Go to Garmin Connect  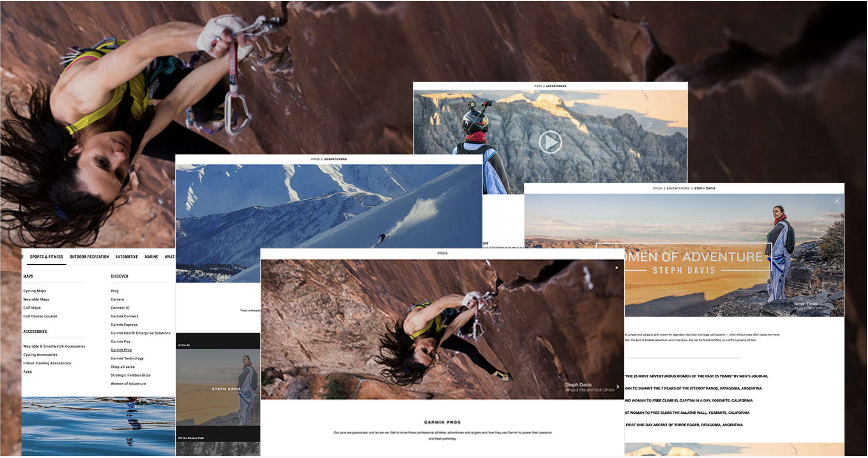124,316
